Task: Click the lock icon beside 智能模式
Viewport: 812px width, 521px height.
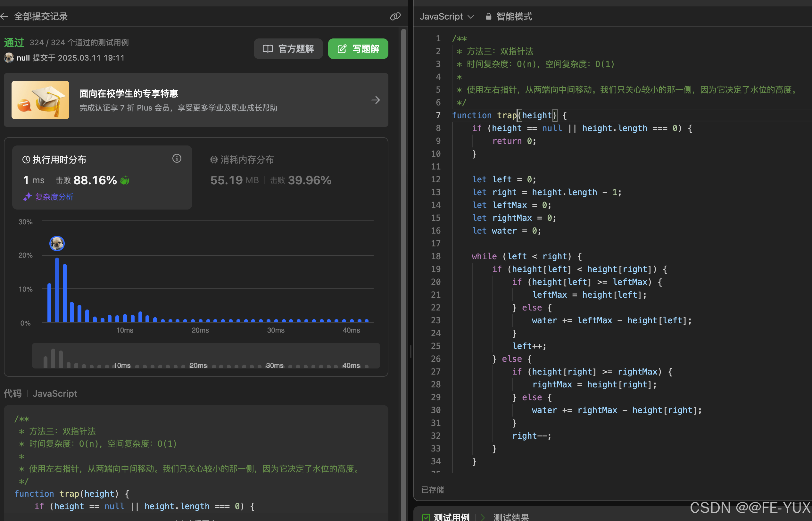Action: (x=488, y=16)
